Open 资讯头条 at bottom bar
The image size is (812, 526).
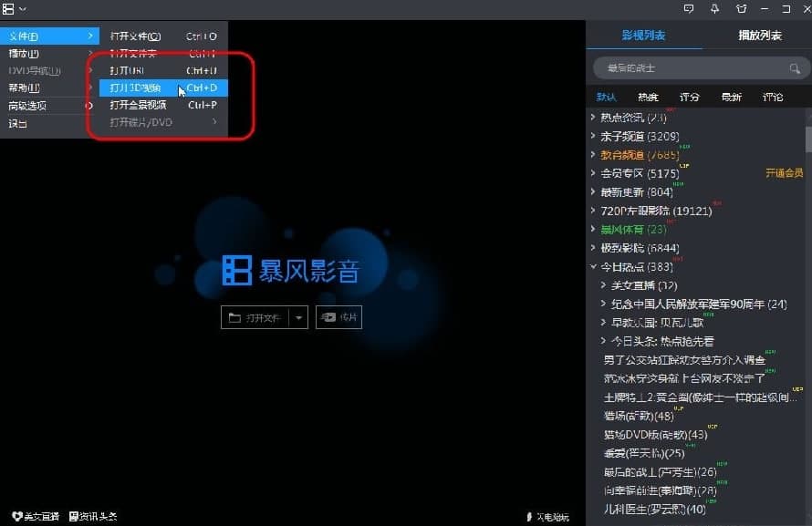[x=93, y=516]
